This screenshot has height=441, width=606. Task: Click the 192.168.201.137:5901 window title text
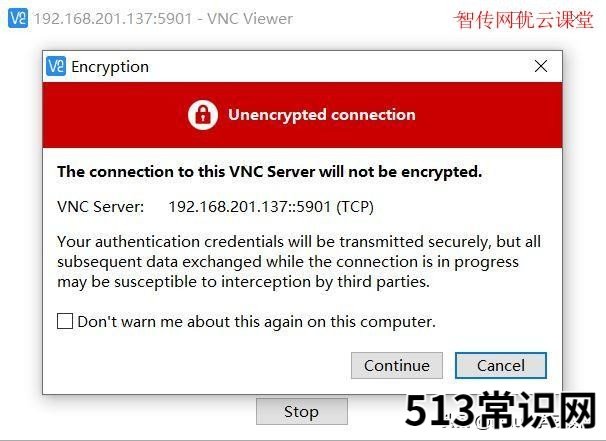[163, 19]
